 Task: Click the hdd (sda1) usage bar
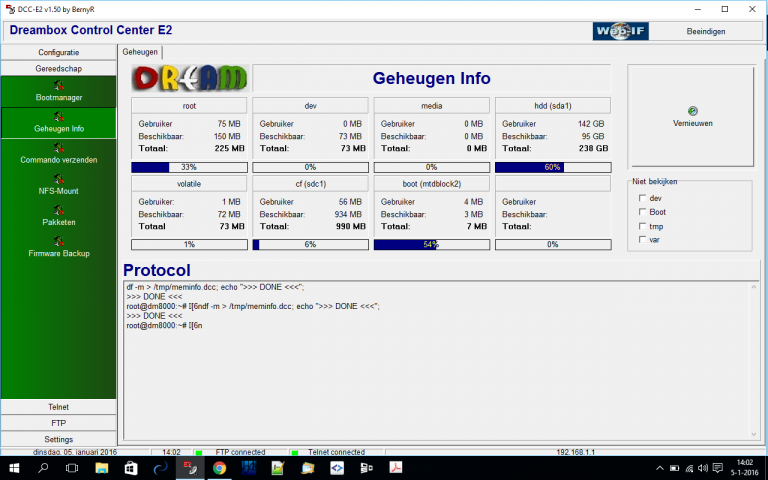552,167
